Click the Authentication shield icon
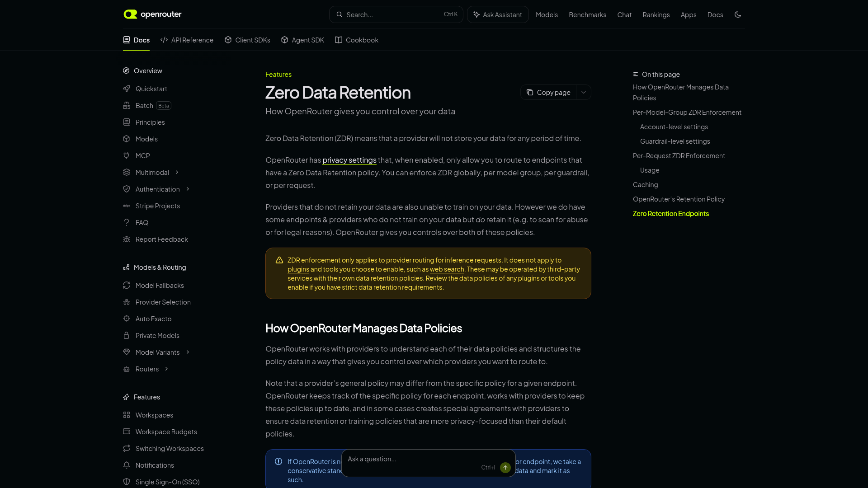 coord(127,189)
